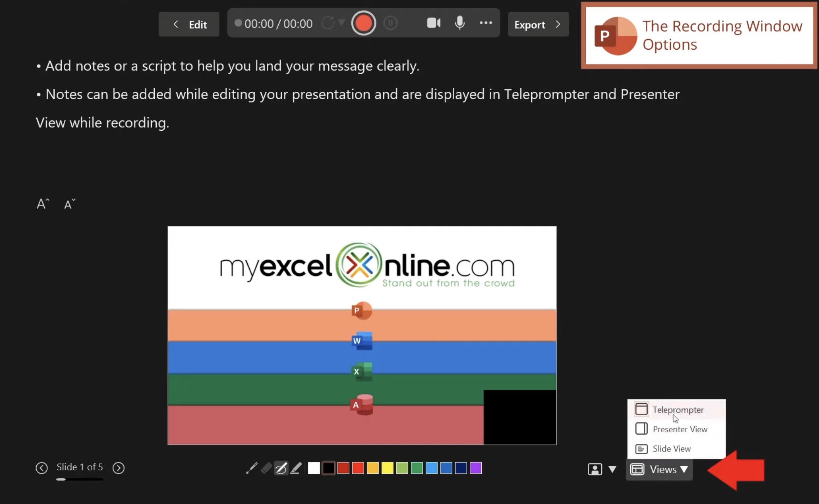Choose the purple ink color
This screenshot has width=819, height=504.
click(x=476, y=468)
